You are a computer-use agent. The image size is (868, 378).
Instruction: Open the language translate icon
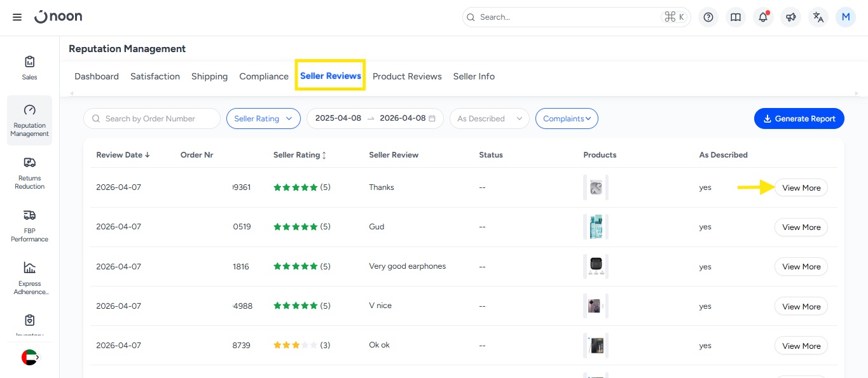click(x=818, y=17)
